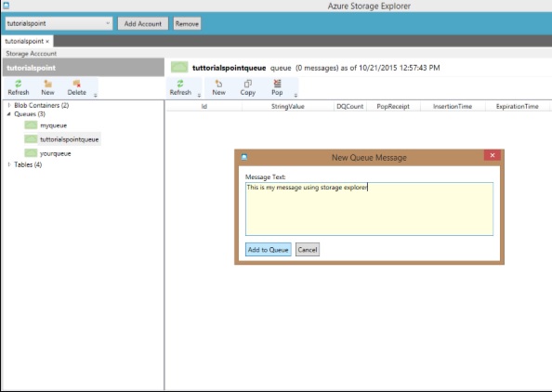This screenshot has width=552, height=392.
Task: Click the (0 messages) timestamp text
Action: click(367, 68)
